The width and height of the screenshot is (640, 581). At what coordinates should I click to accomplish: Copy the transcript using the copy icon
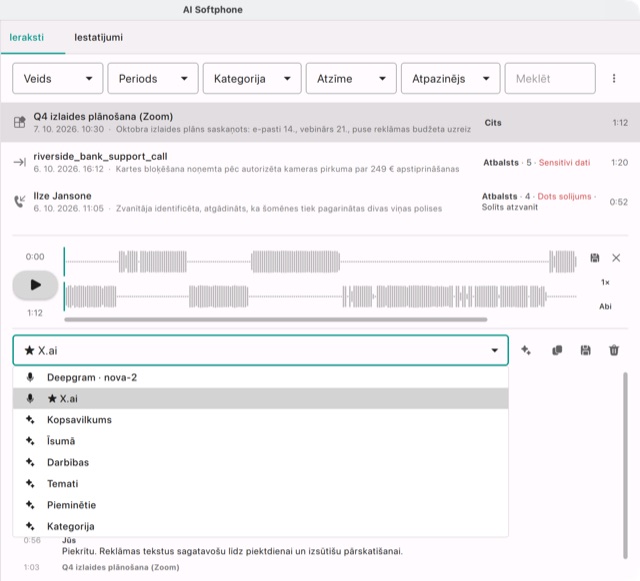tap(557, 350)
